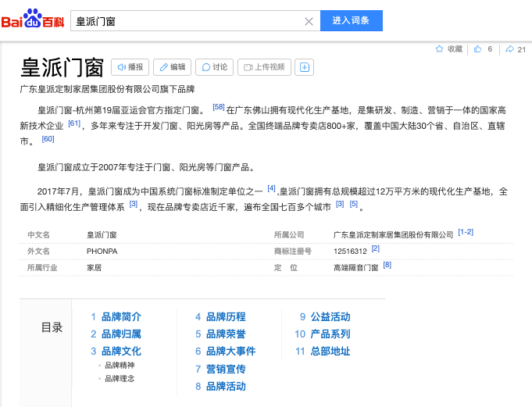Click the share count 21
Viewport: 532px width, 407px height.
(x=522, y=50)
